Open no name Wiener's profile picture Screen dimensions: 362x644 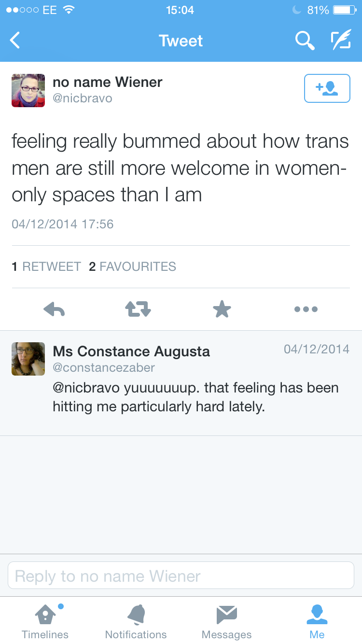tap(28, 90)
